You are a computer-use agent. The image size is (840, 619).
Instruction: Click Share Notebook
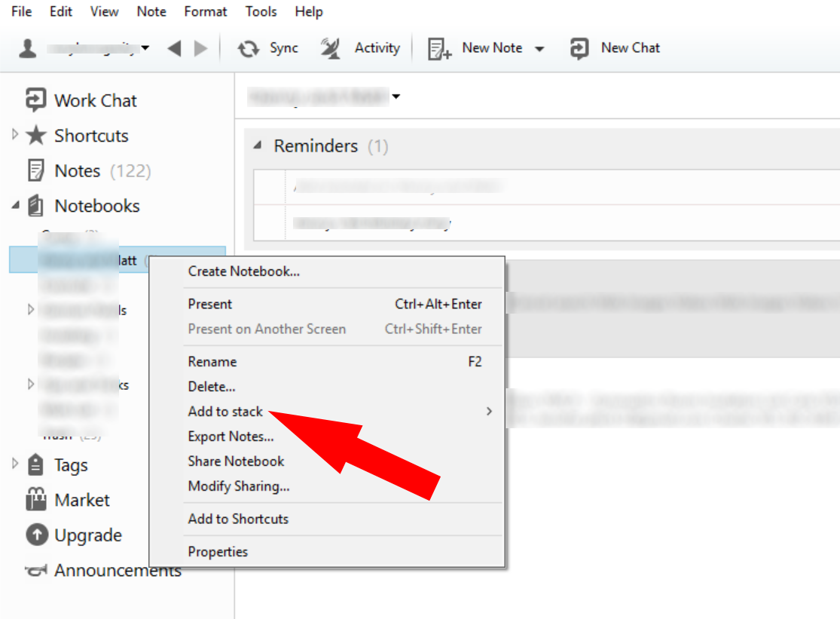pos(235,461)
